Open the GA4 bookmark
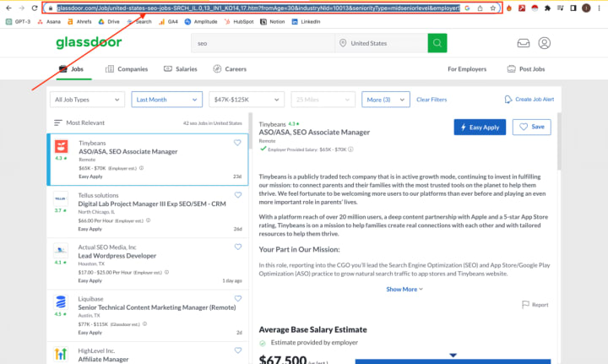 pyautogui.click(x=168, y=22)
